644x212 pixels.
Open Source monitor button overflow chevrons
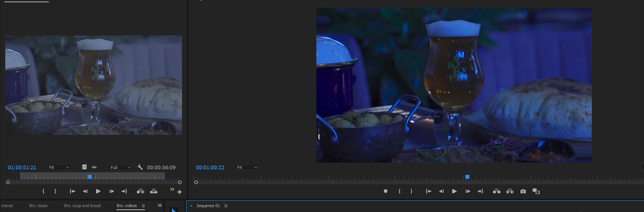[x=172, y=189]
